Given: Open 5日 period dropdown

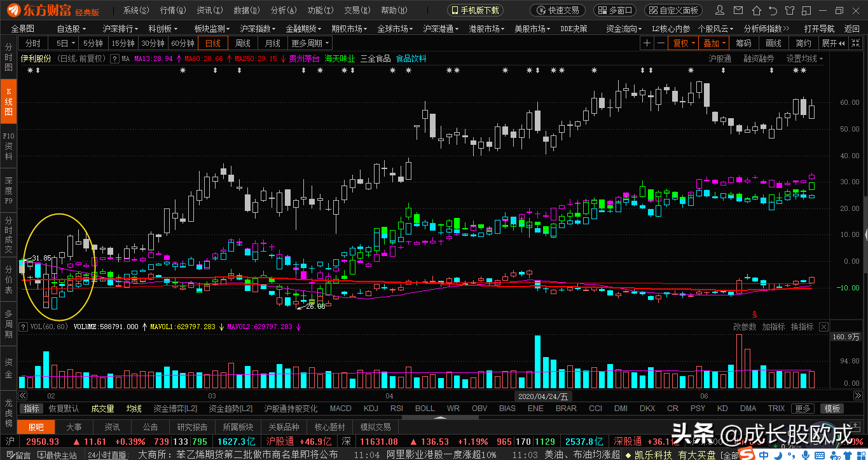Looking at the screenshot, I should 65,43.
